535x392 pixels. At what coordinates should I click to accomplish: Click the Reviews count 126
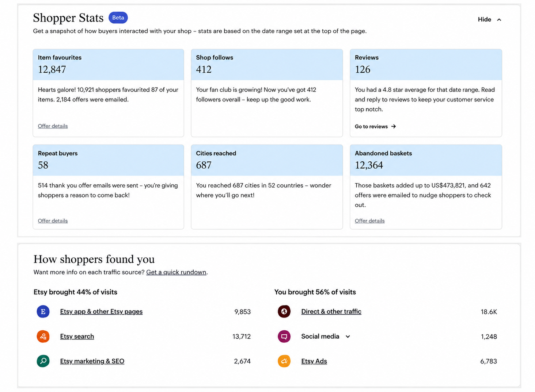(x=363, y=69)
